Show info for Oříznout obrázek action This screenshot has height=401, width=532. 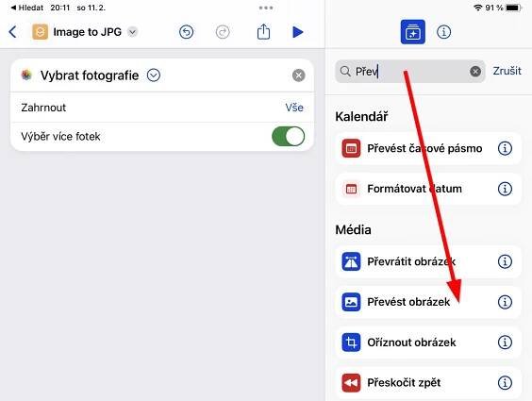point(505,342)
